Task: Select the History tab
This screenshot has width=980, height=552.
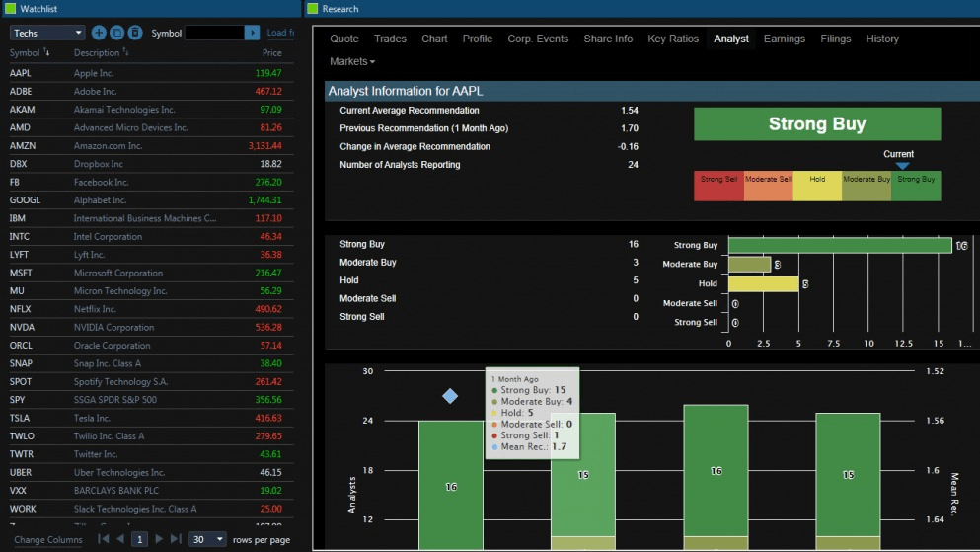Action: tap(882, 39)
